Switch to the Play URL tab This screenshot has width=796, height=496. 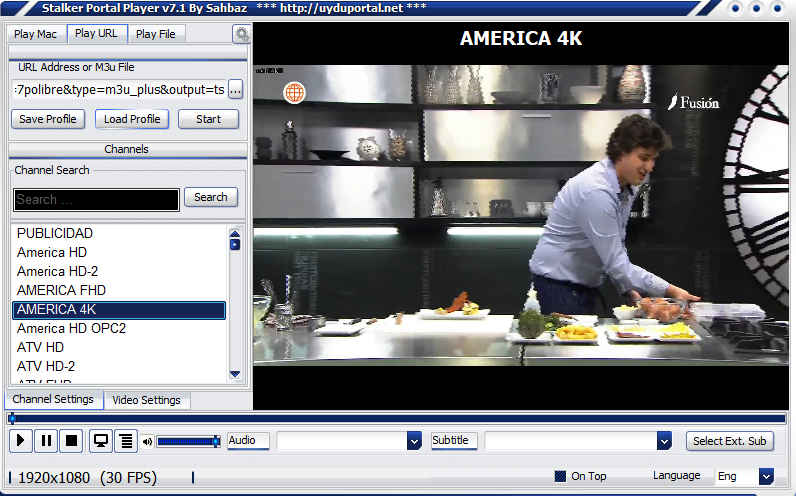[96, 33]
